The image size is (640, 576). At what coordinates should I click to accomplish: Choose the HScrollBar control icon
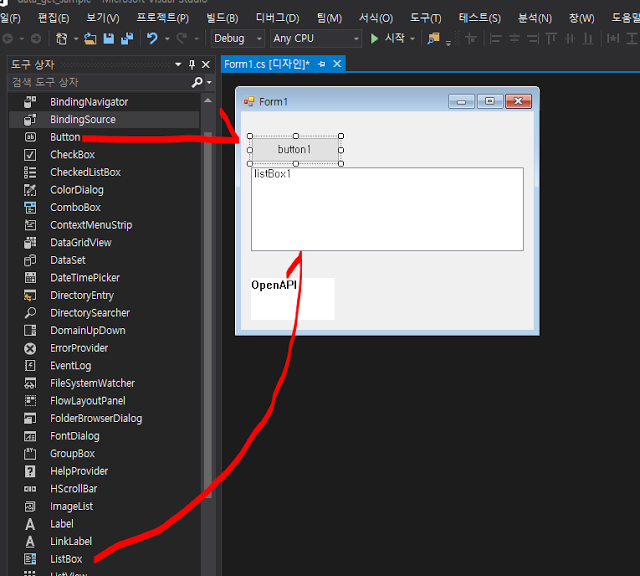pos(30,489)
